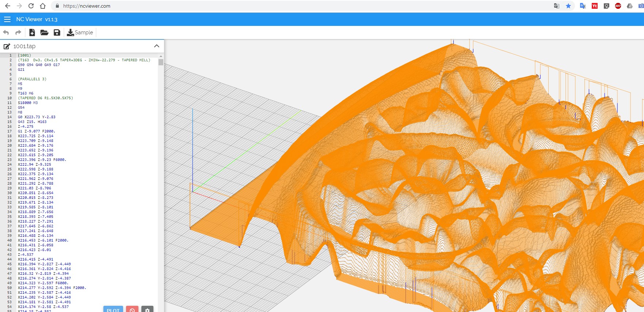Open the Google Drive extension icon
644x312 pixels.
630,6
